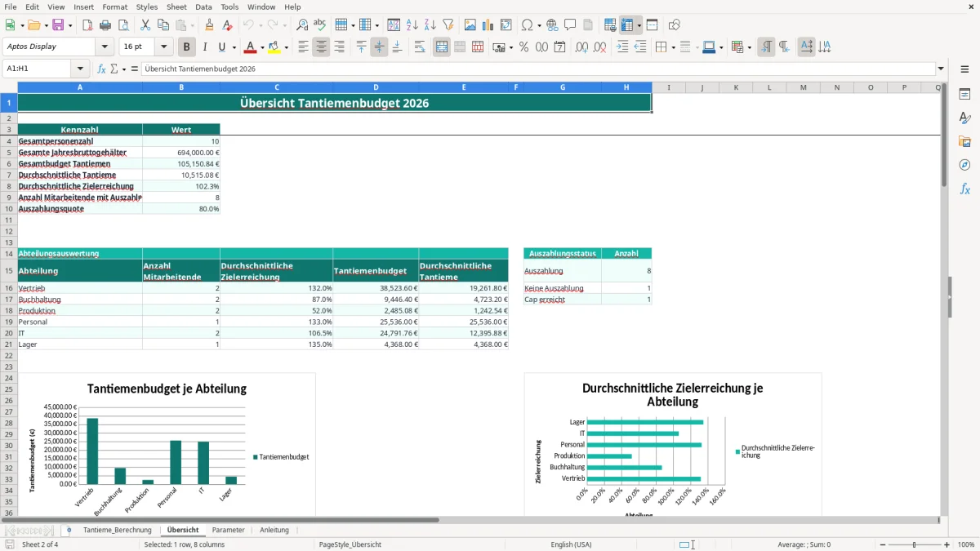Open Find & Replace
This screenshot has height=551, width=980.
click(x=302, y=25)
